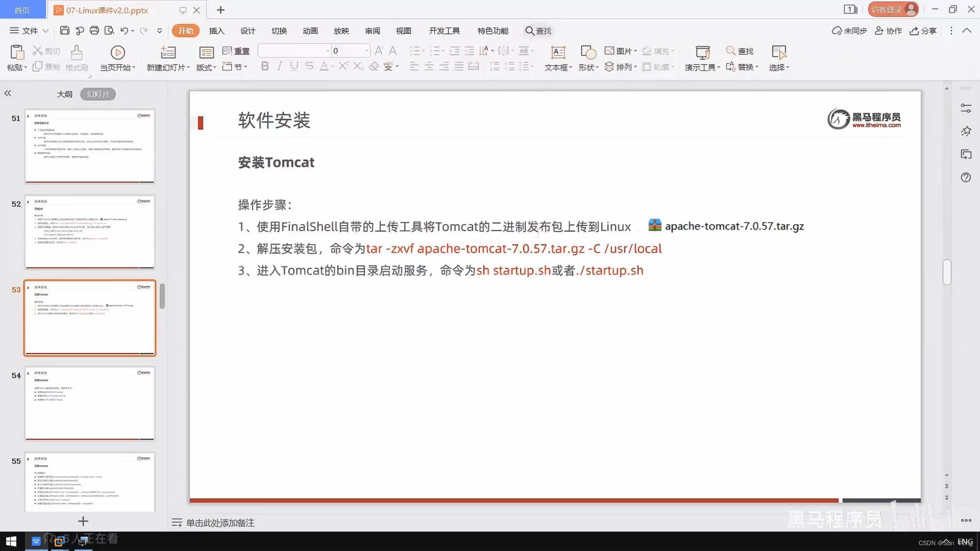Click the Redo arrow icon
Viewport: 980px width, 551px height.
(143, 31)
